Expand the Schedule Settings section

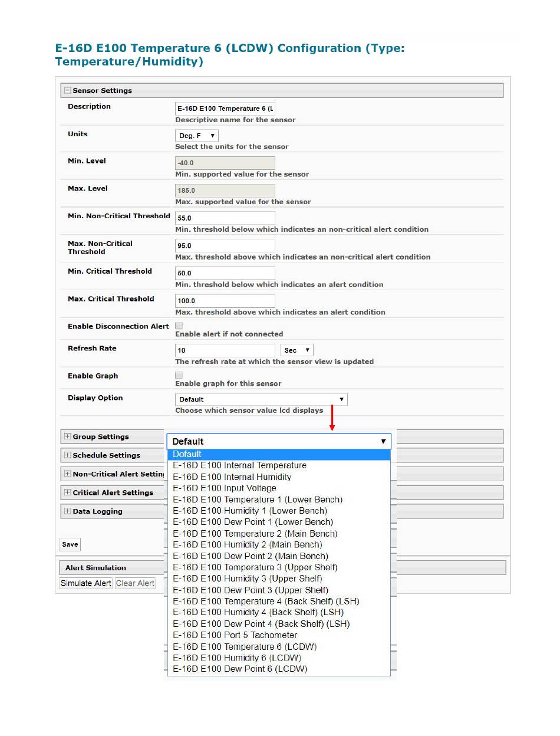pos(68,455)
